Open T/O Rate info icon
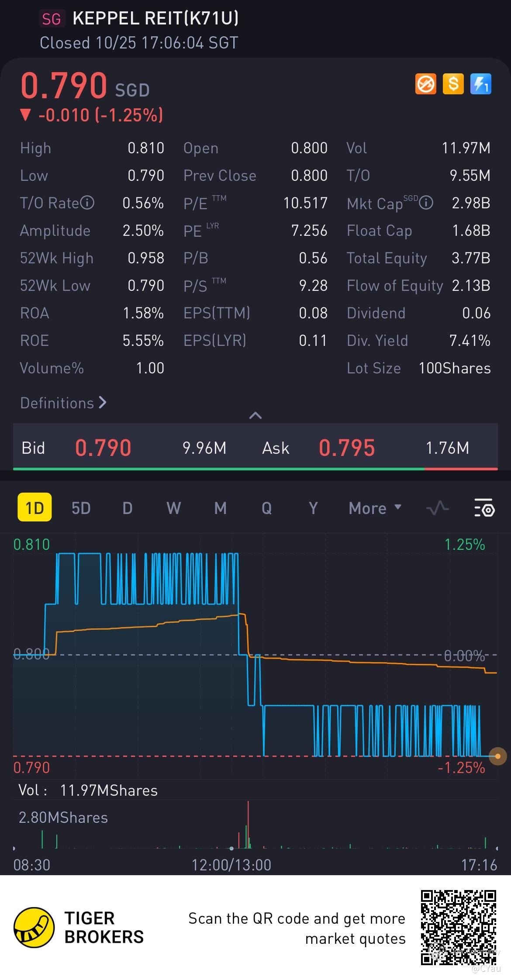The width and height of the screenshot is (511, 980). click(x=87, y=203)
